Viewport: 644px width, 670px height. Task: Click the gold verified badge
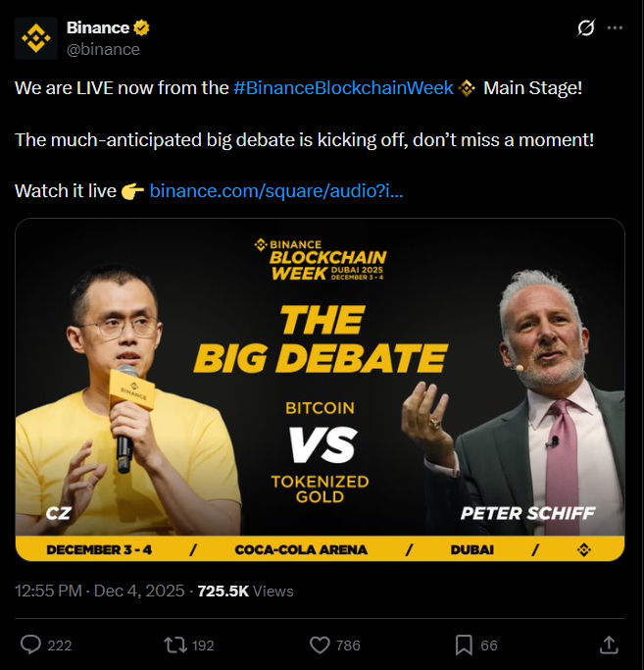tap(141, 27)
